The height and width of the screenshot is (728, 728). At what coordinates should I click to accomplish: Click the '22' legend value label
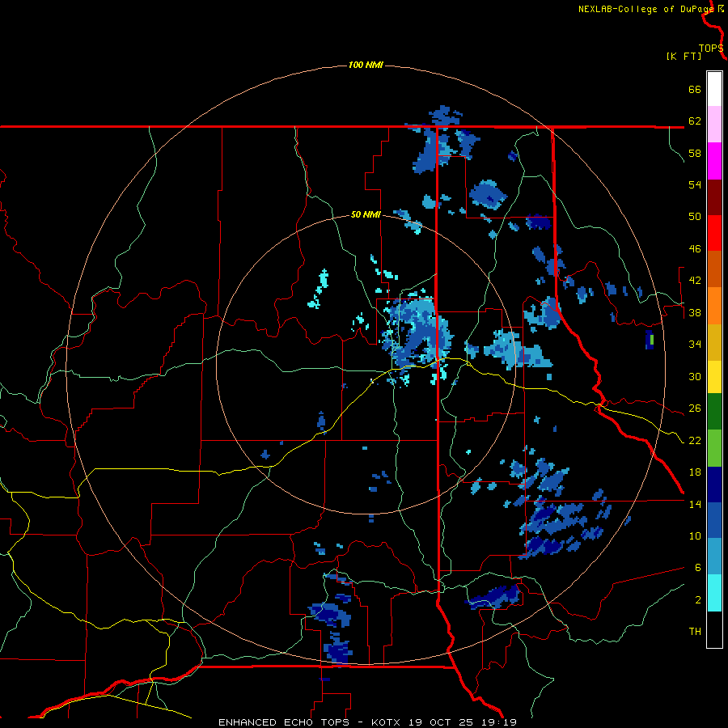pyautogui.click(x=695, y=440)
